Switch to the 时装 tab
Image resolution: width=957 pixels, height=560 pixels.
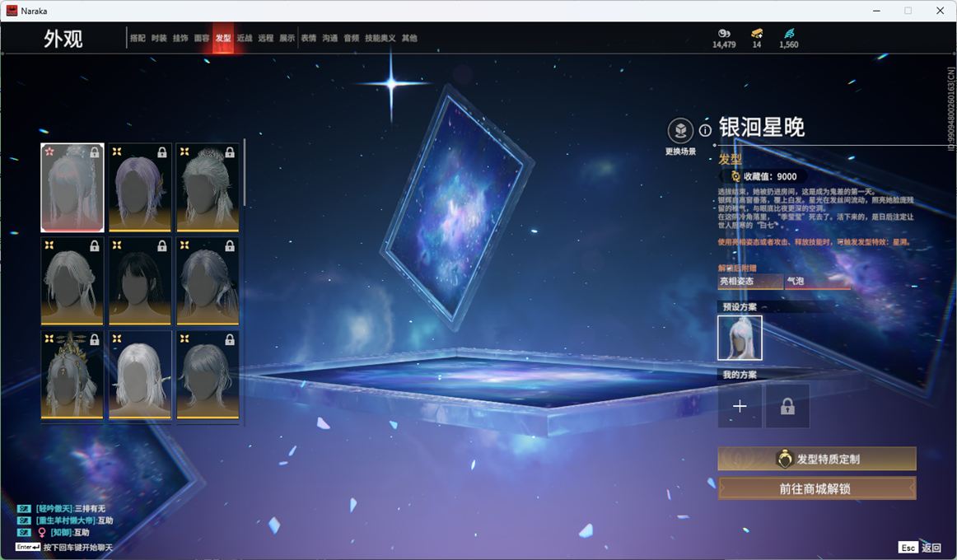click(159, 39)
